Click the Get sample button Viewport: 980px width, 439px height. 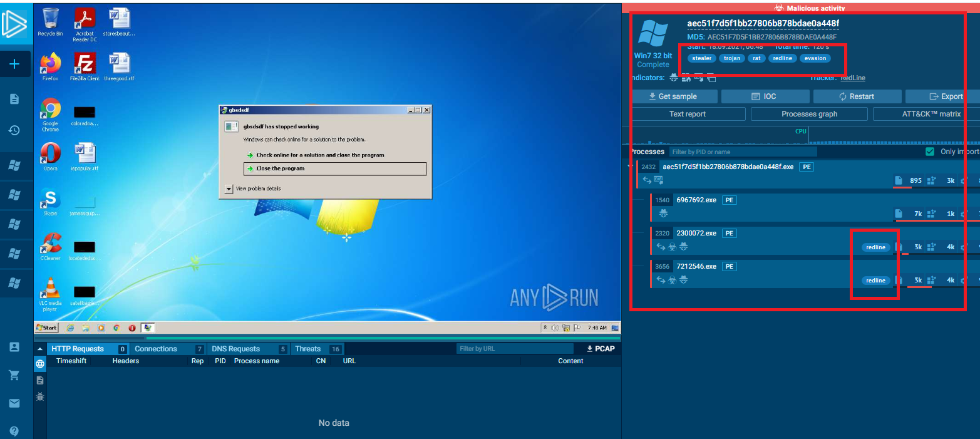click(x=674, y=96)
